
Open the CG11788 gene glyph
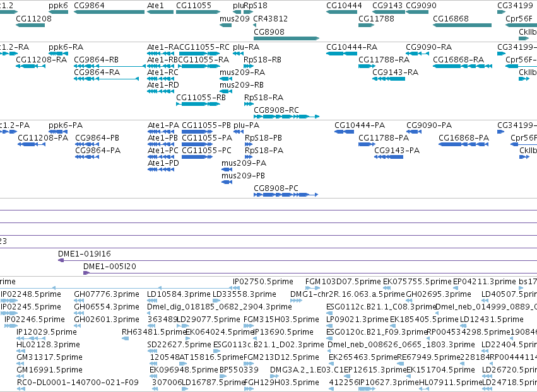click(x=366, y=25)
